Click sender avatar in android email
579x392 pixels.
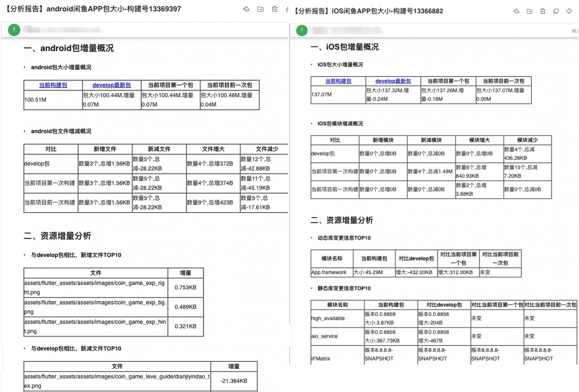point(14,30)
